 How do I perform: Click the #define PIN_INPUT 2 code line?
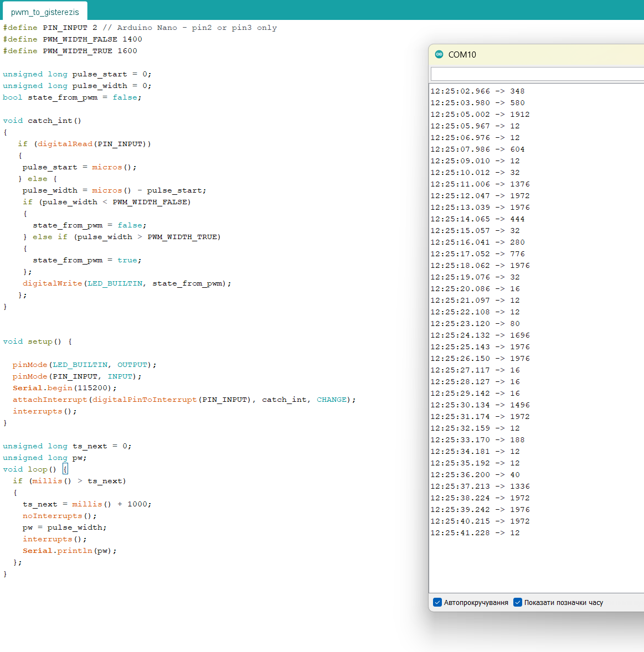[x=140, y=28]
